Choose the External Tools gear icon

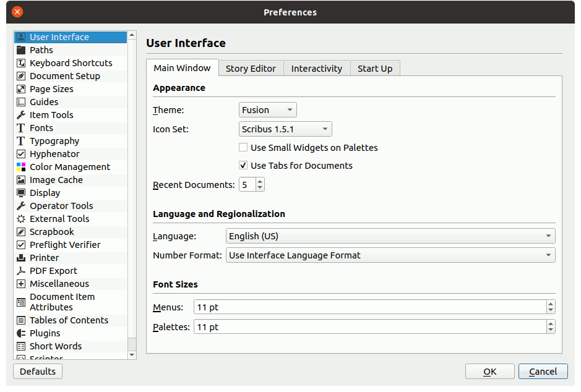pyautogui.click(x=21, y=219)
